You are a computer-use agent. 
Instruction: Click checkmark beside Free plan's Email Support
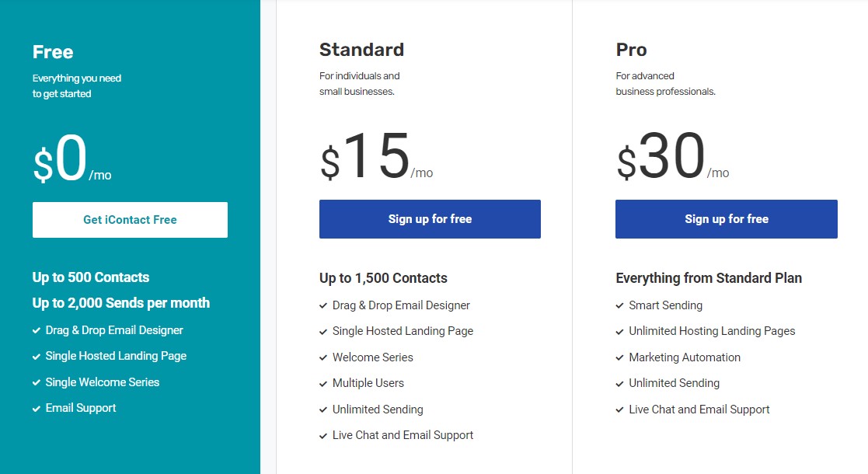pyautogui.click(x=37, y=409)
